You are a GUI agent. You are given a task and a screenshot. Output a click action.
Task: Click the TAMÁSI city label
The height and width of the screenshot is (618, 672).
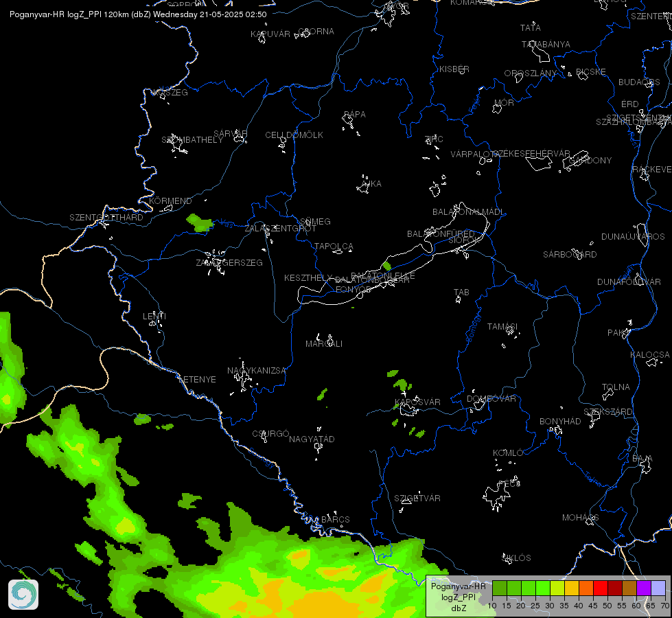pos(502,327)
